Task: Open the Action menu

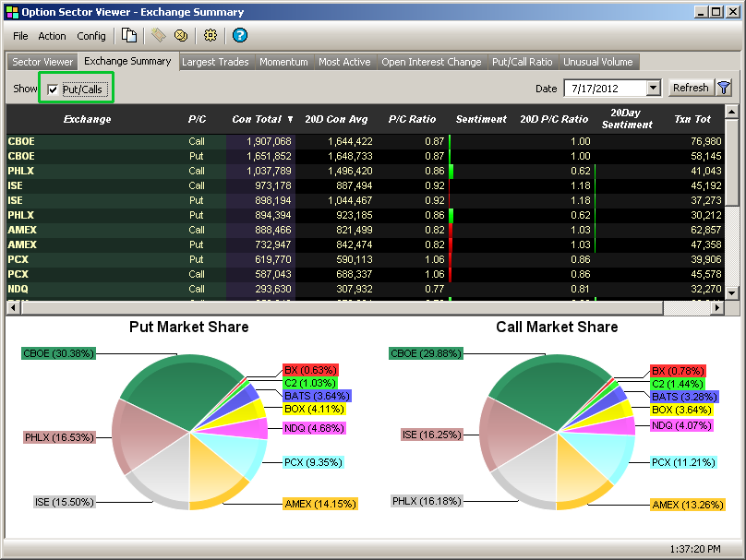Action: coord(52,36)
